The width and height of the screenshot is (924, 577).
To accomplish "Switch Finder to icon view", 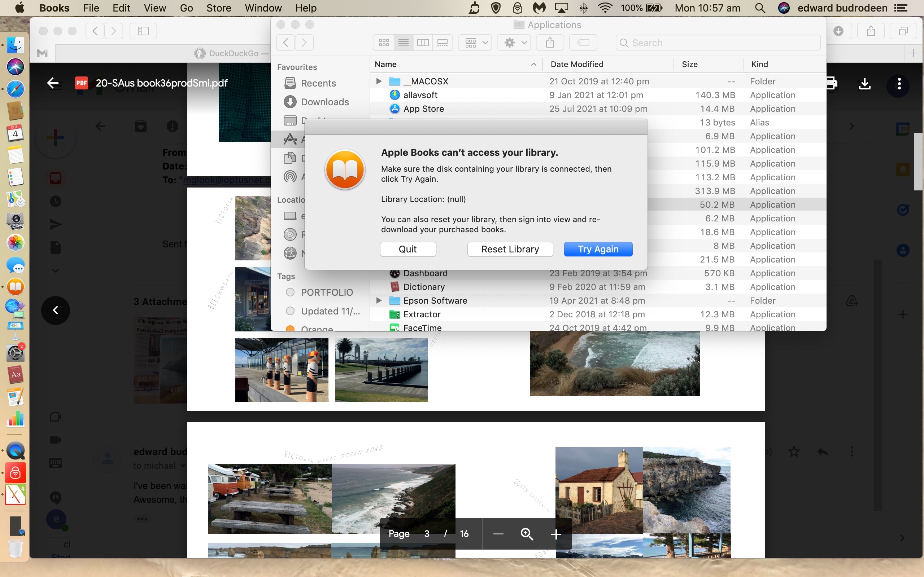I will click(x=384, y=43).
